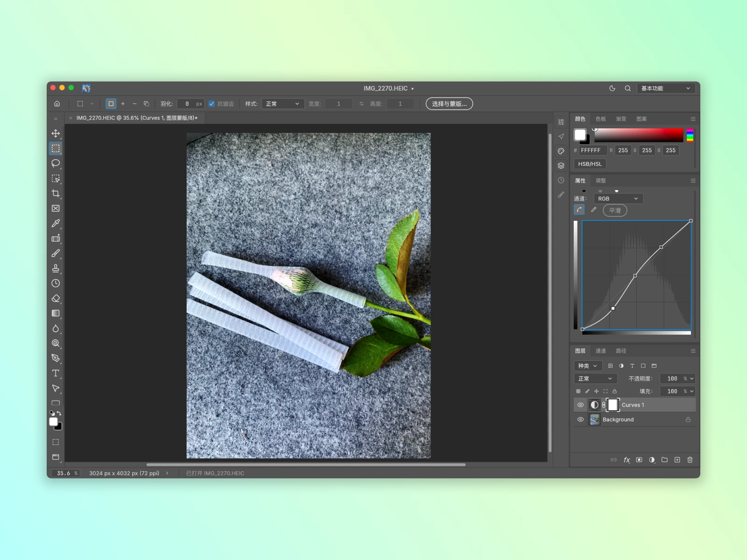Screen dimensions: 747x560
Task: Open search from the title bar
Action: pyautogui.click(x=627, y=88)
